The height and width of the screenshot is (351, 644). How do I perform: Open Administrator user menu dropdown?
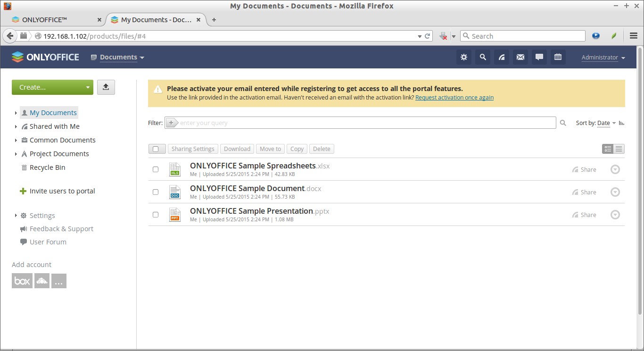(603, 58)
